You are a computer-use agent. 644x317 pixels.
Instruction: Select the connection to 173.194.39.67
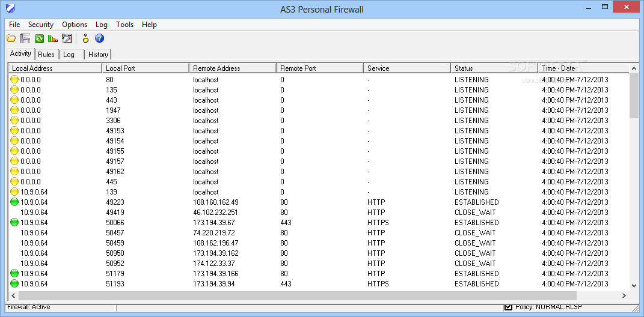(214, 223)
